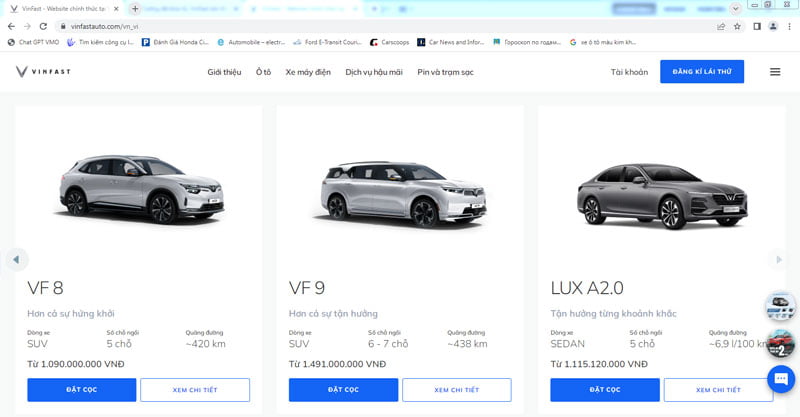Show previous car with left arrow
Screen dimensions: 800x417
tap(16, 259)
